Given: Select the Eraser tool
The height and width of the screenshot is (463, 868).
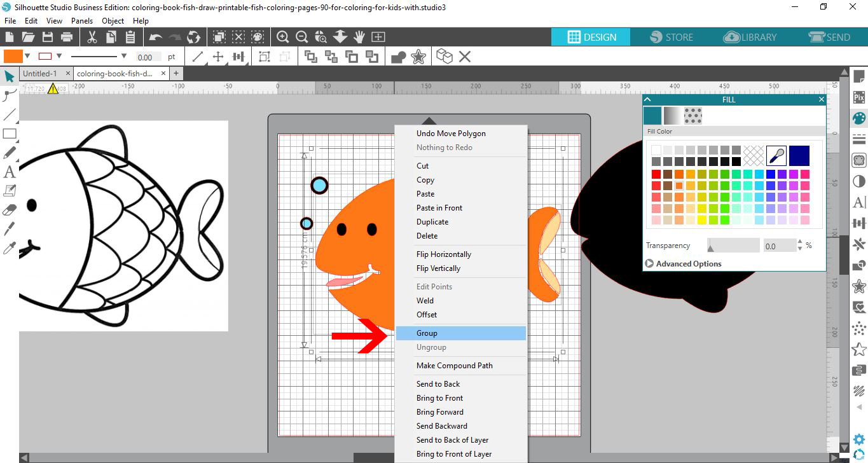Looking at the screenshot, I should coord(9,209).
